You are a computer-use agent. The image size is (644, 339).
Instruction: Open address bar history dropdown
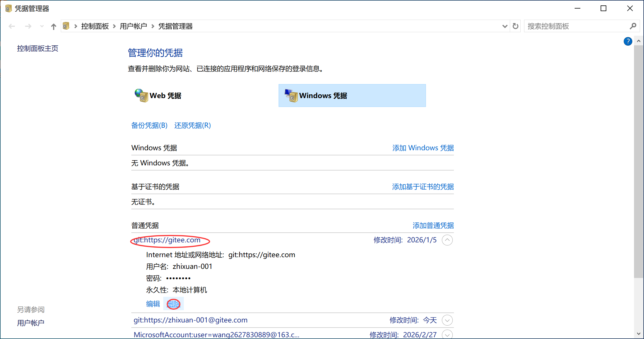pos(505,26)
